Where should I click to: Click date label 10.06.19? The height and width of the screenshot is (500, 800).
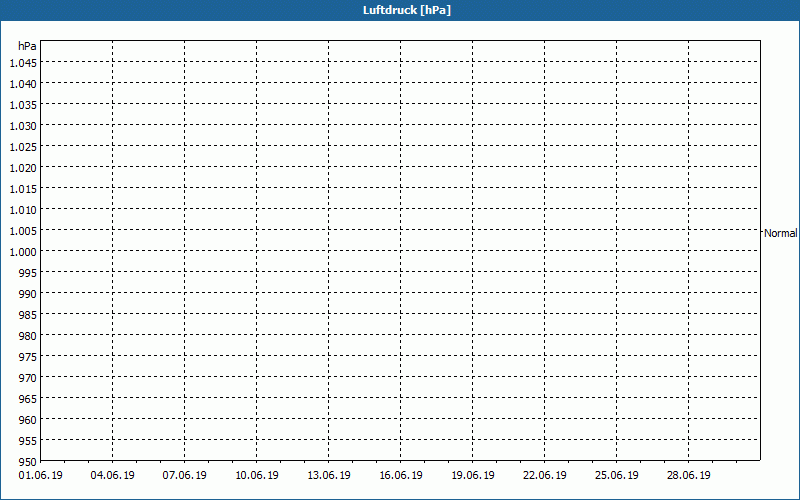[257, 475]
